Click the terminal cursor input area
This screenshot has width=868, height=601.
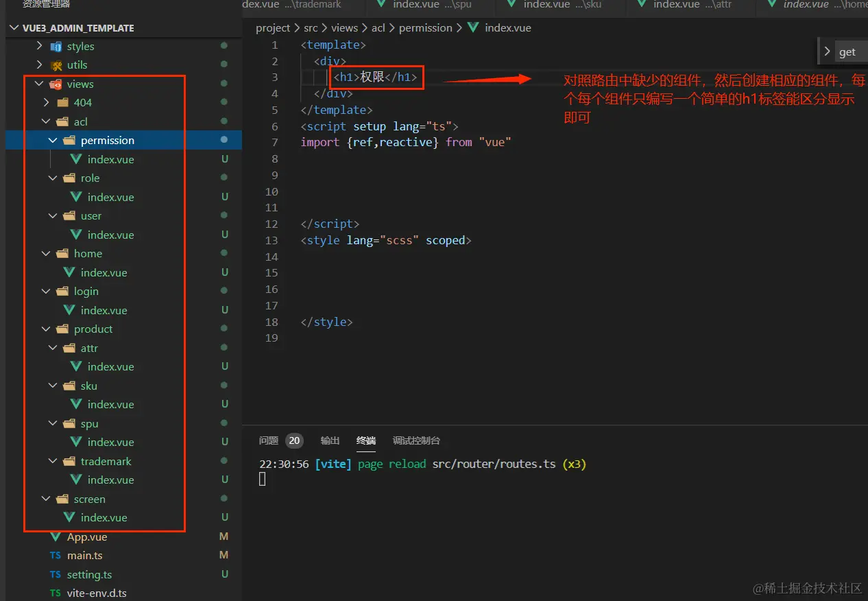(x=263, y=479)
